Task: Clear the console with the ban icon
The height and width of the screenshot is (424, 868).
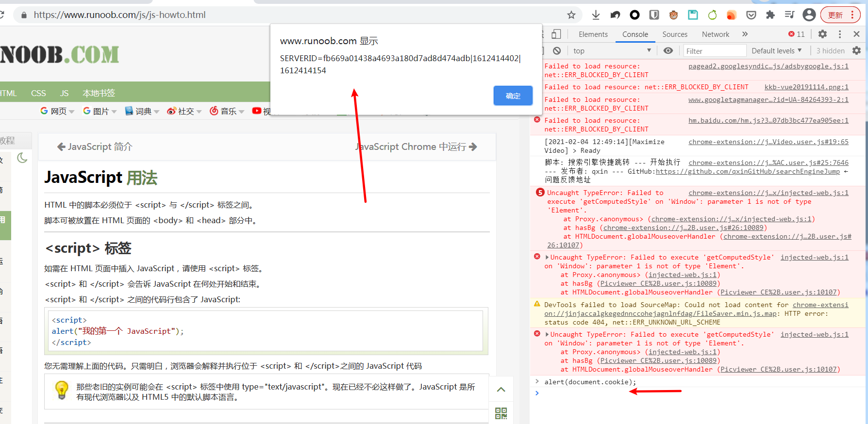Action: point(557,50)
